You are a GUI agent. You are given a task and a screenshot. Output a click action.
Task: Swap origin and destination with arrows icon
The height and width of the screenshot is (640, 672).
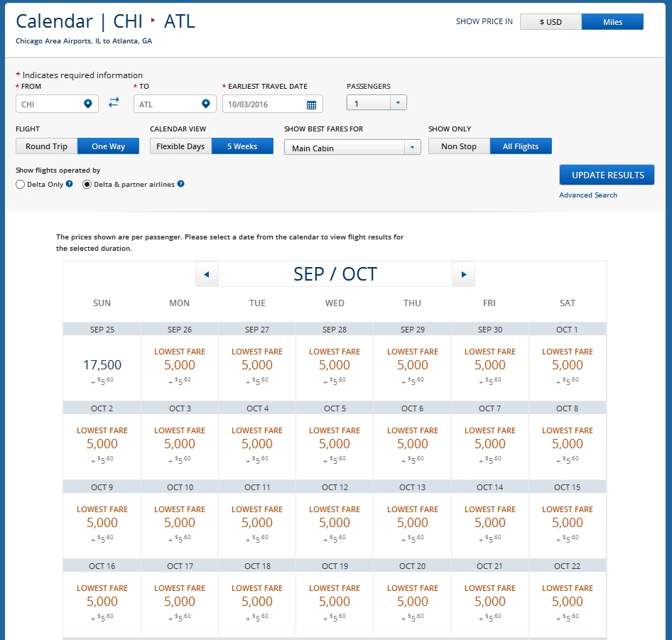point(114,103)
